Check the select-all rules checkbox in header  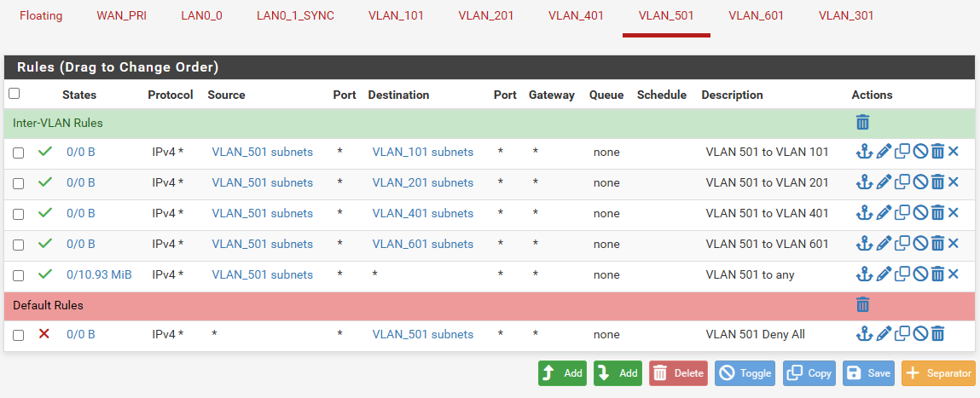14,94
